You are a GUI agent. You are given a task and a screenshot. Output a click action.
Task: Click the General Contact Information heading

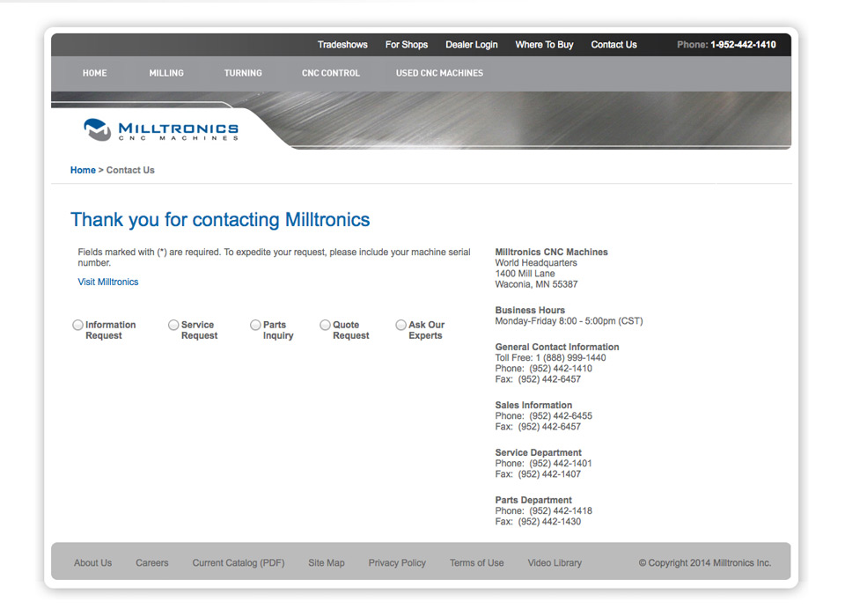point(556,347)
